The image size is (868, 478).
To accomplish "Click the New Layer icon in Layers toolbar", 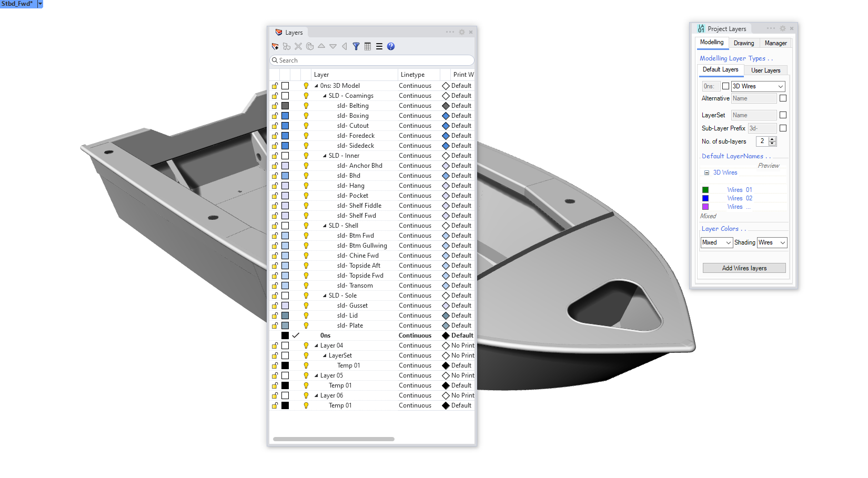I will 275,46.
